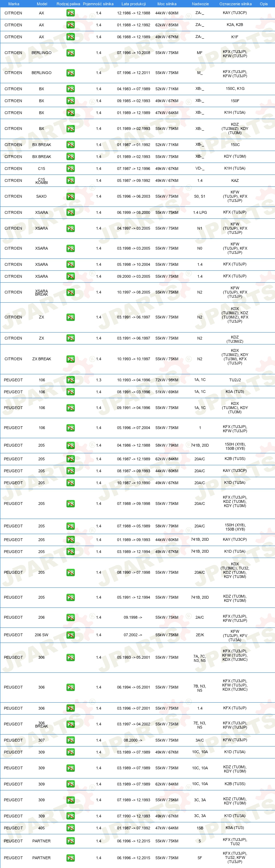This screenshot has width=275, height=868.
Task: Click fuel icon in 306 7B, N3, N5 row
Action: pos(70,688)
